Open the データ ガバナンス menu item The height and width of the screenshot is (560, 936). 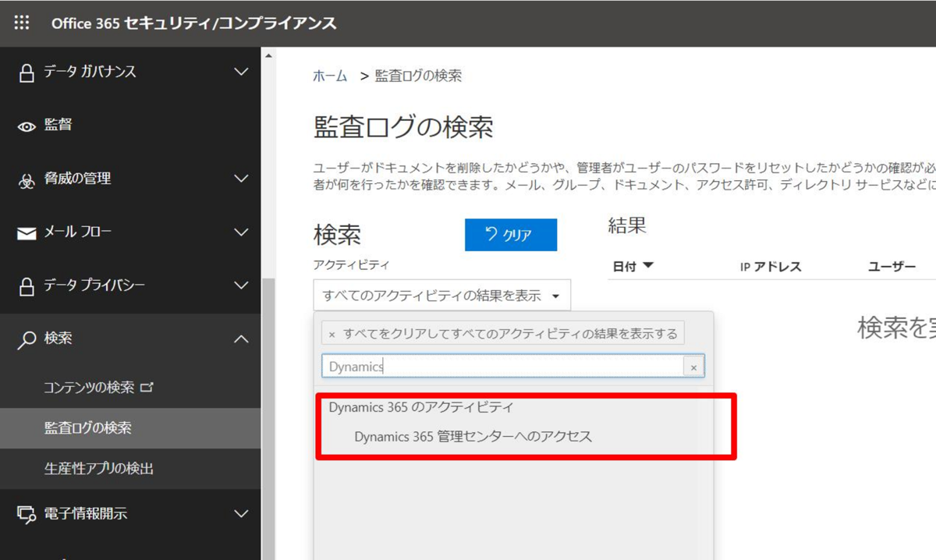130,72
